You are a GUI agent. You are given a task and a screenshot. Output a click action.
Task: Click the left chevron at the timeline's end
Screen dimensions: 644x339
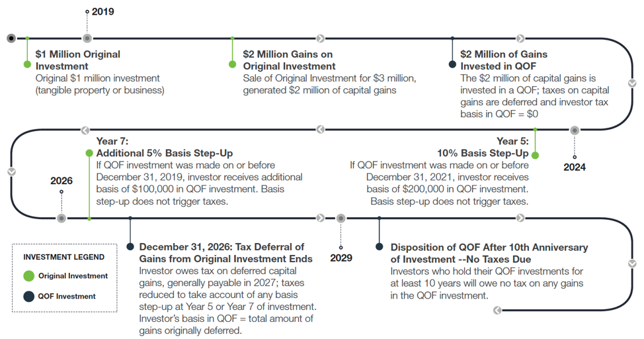(497, 310)
